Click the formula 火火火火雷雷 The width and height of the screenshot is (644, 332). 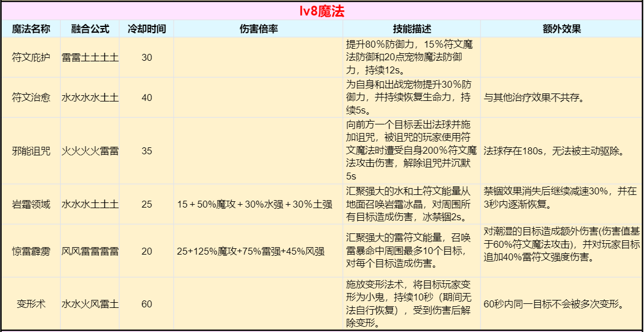90,151
